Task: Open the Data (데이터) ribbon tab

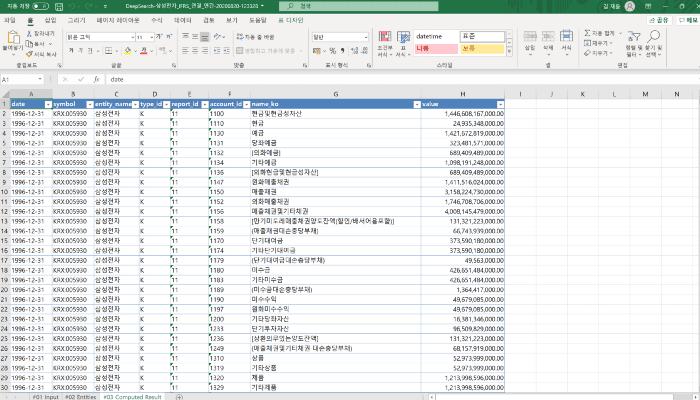Action: [x=183, y=20]
